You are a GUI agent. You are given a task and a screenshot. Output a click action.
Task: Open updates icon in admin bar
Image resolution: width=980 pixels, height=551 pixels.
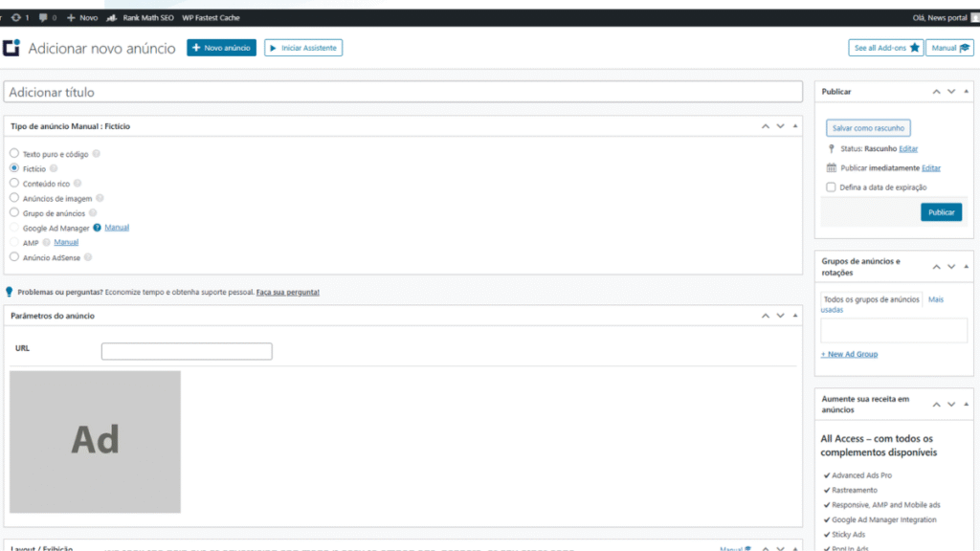tap(19, 17)
